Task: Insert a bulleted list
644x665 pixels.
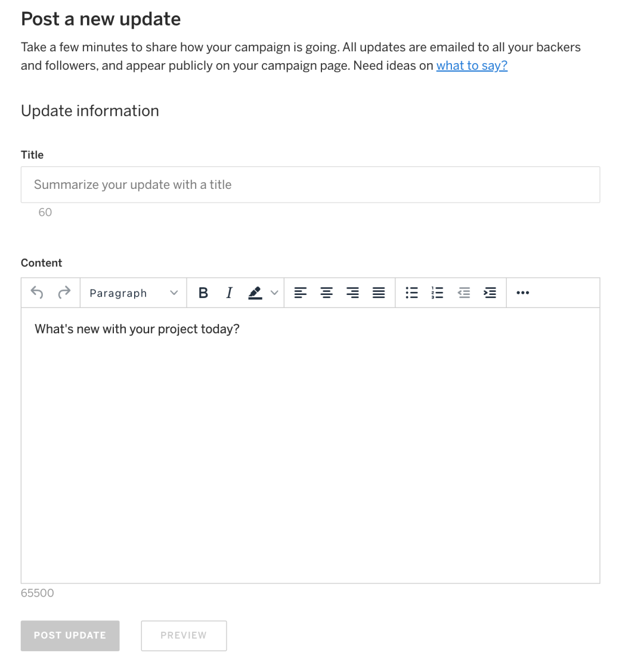Action: click(x=411, y=293)
